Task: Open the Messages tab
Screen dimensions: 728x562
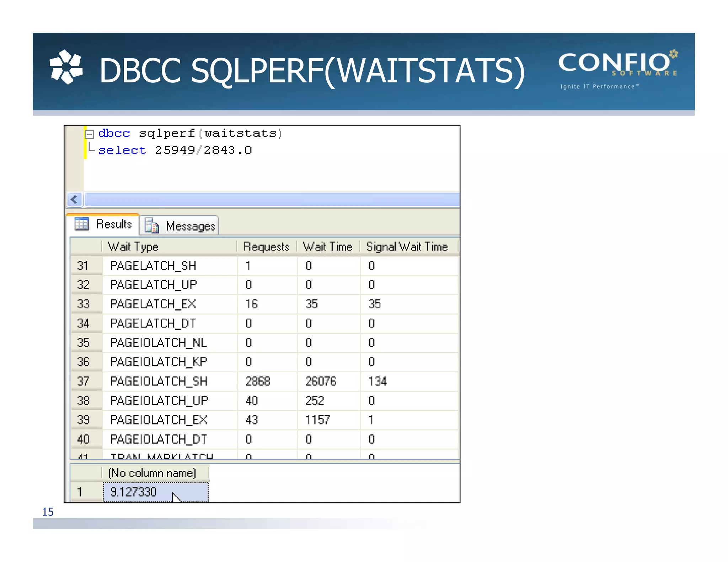Action: pyautogui.click(x=179, y=226)
